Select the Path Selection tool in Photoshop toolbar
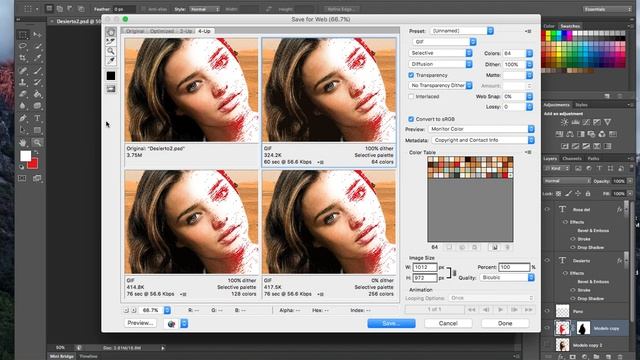This screenshot has height=360, width=640. point(23,130)
